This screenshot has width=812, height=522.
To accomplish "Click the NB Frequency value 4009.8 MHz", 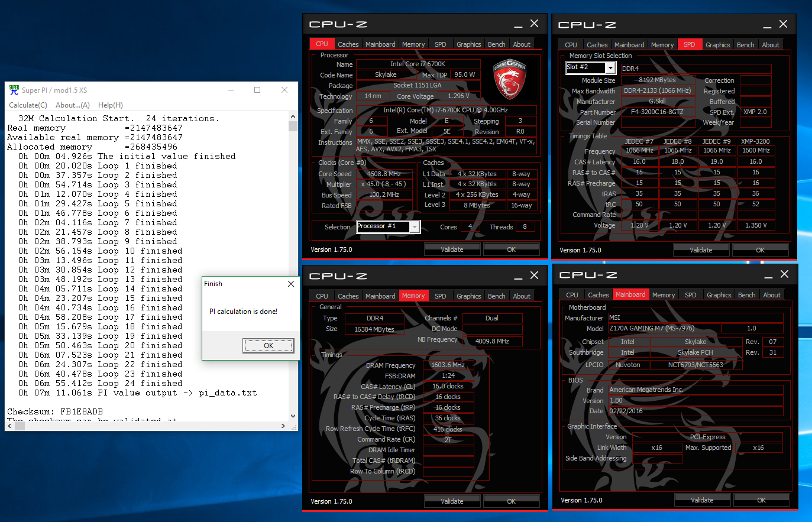I will tap(492, 341).
